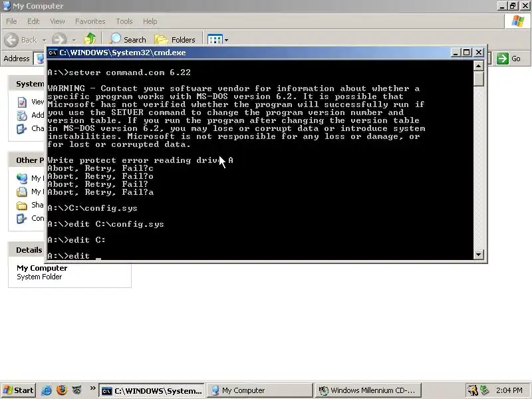
Task: Click the cmd scrollbar up arrow
Action: coord(478,66)
